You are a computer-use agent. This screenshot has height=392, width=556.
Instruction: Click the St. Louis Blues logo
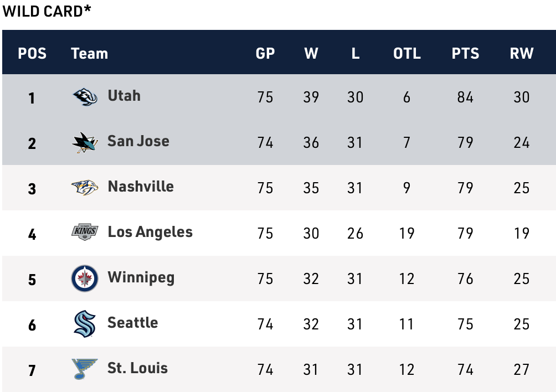point(85,369)
